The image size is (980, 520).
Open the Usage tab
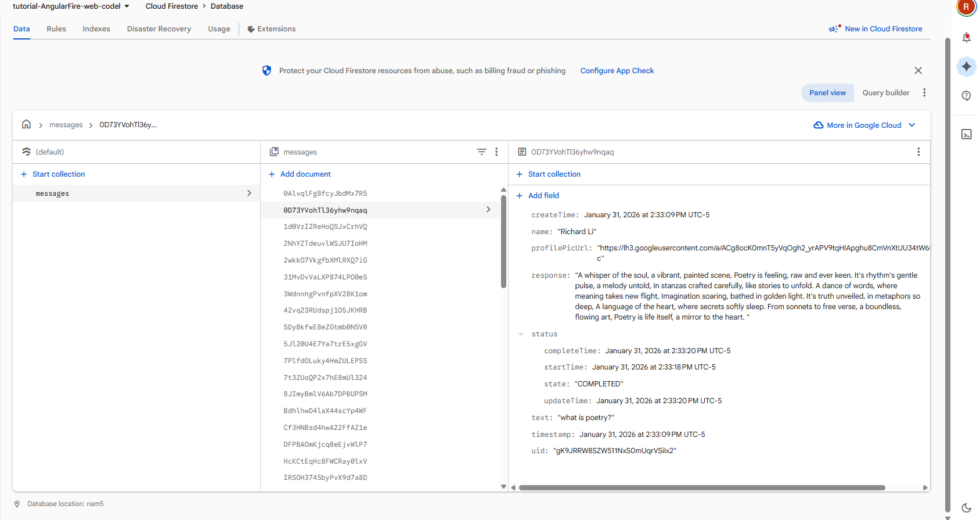click(x=219, y=29)
